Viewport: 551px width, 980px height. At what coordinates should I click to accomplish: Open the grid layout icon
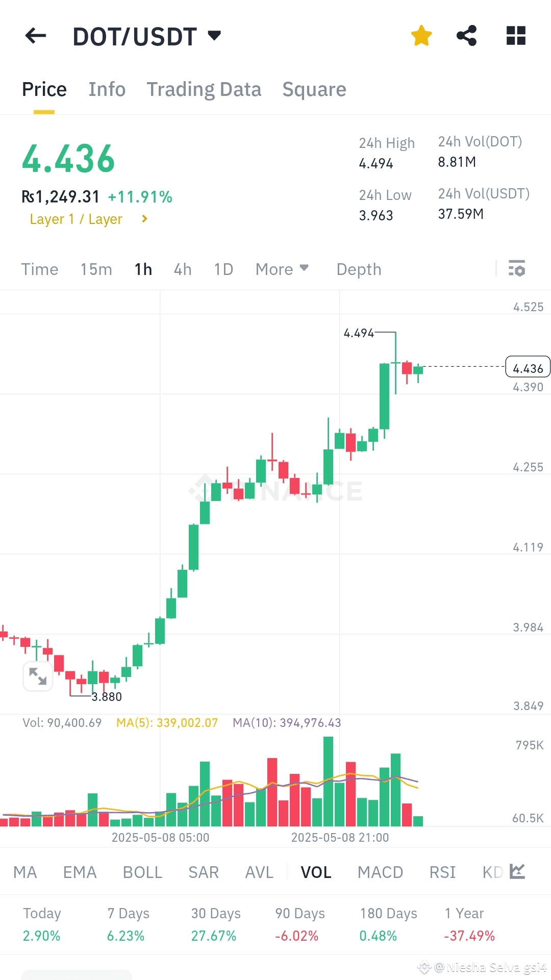pos(516,36)
